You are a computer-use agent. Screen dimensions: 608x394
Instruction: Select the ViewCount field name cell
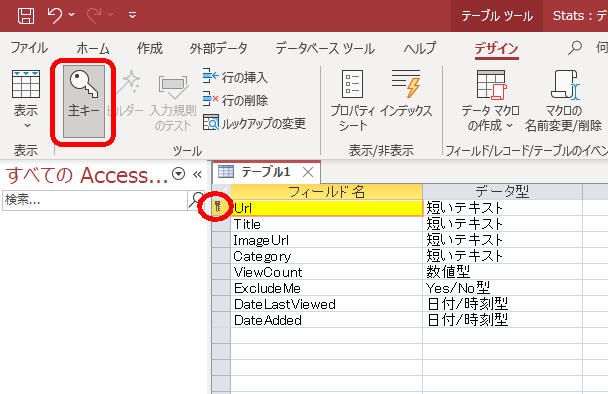[x=326, y=272]
